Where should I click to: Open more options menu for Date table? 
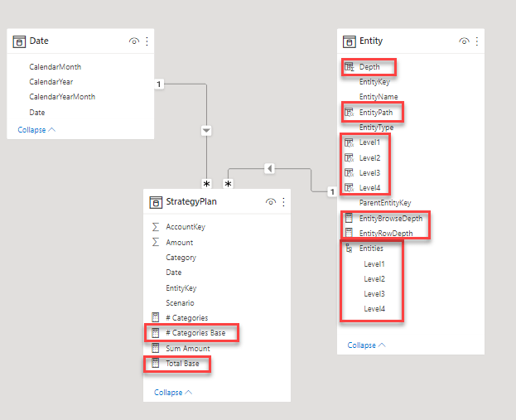point(147,41)
